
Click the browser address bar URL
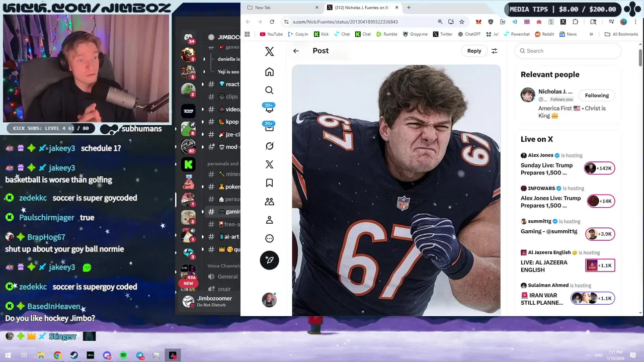click(345, 22)
